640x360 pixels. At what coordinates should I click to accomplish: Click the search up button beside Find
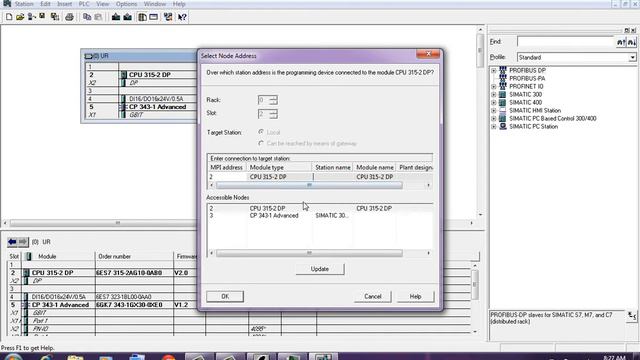(x=621, y=42)
